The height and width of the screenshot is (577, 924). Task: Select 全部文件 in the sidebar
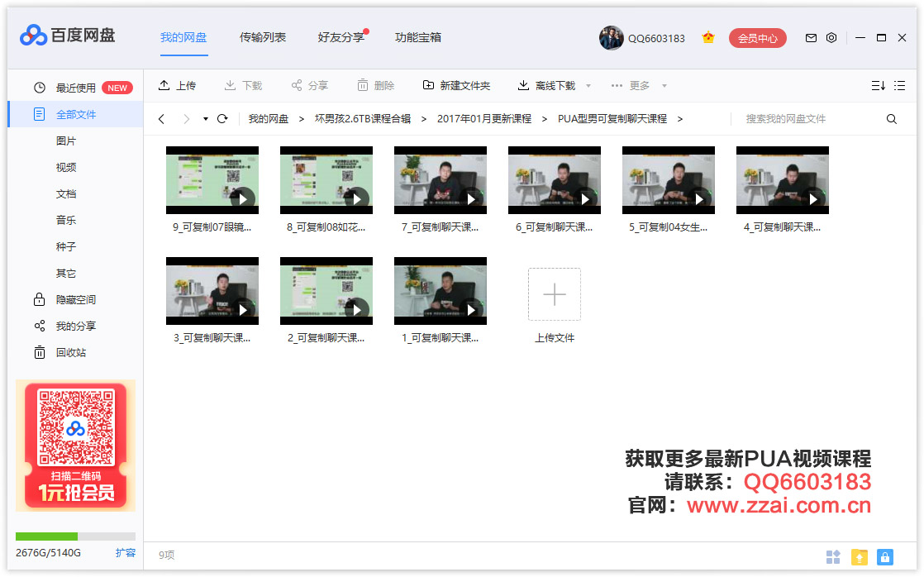(x=75, y=114)
